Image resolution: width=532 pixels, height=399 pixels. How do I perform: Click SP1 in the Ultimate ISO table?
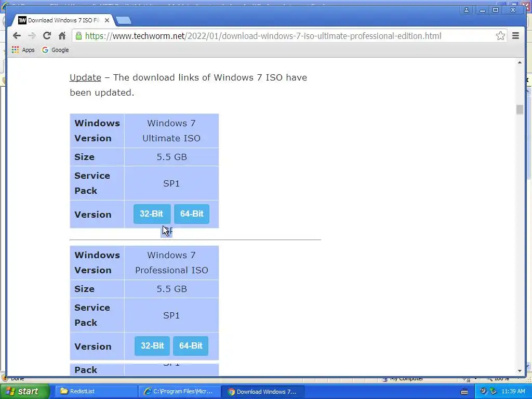point(171,183)
